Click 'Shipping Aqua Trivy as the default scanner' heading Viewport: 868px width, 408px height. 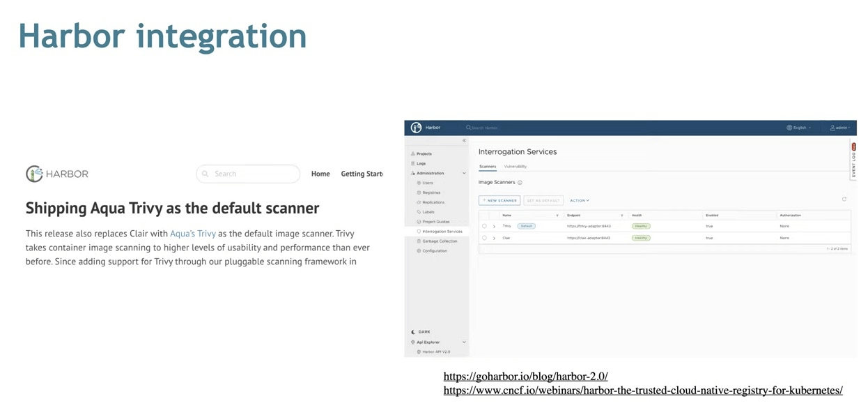coord(172,208)
